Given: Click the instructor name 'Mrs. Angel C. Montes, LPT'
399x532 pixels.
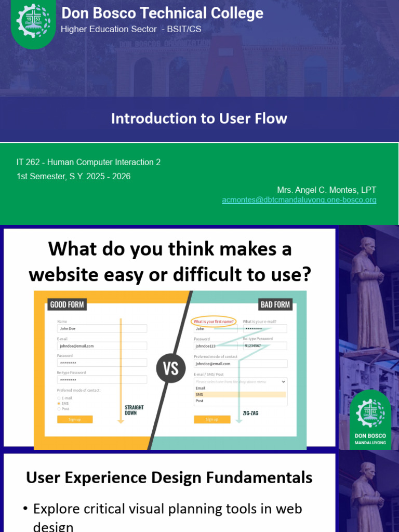Looking at the screenshot, I should pyautogui.click(x=326, y=190).
